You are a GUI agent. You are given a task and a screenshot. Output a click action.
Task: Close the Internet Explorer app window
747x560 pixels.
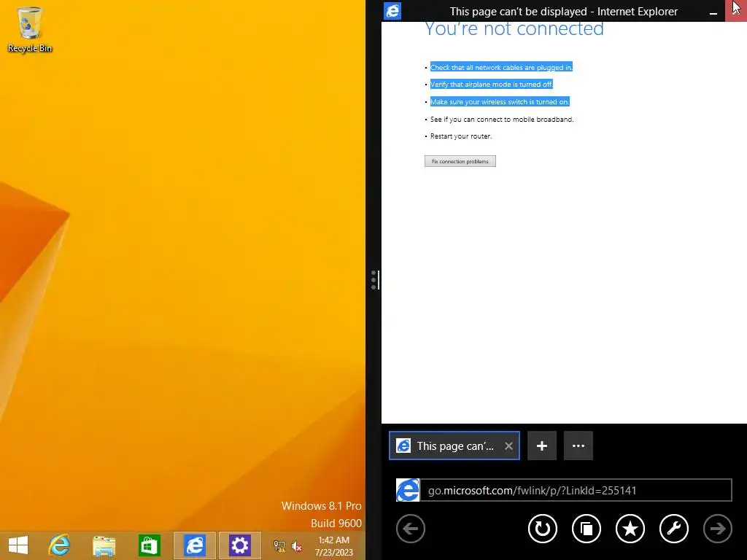click(736, 10)
